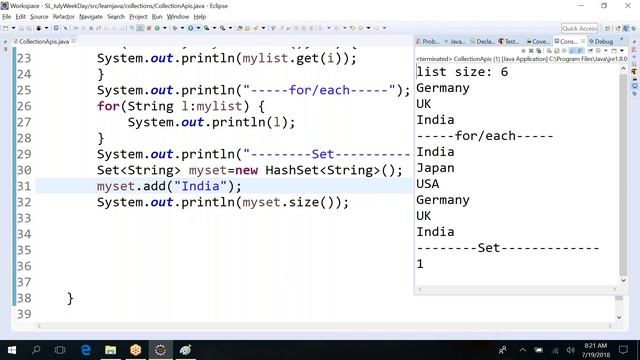Open the Refactor menu

[63, 17]
